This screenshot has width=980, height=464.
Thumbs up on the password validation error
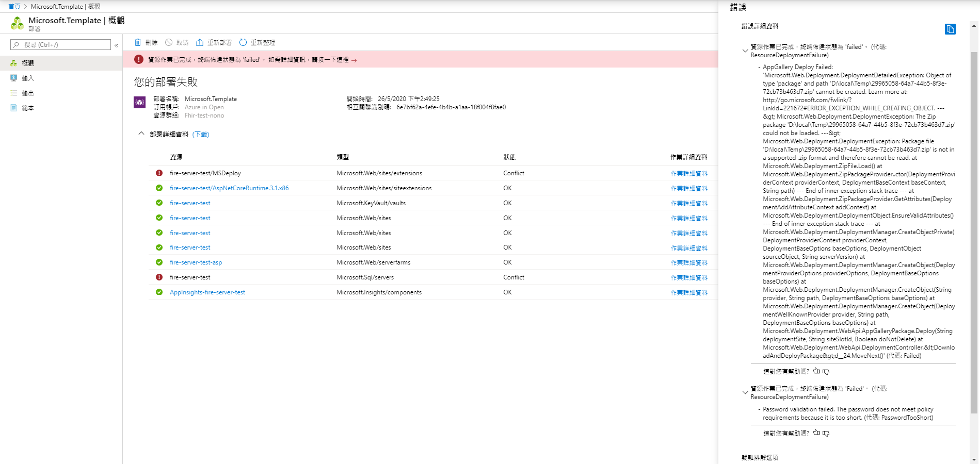pyautogui.click(x=816, y=433)
